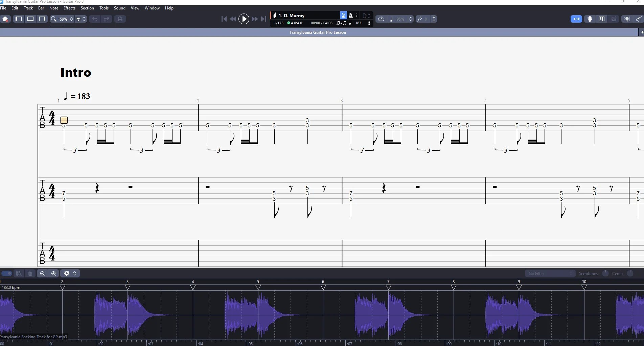
Task: Click the tuner fork transpose icon
Action: (x=420, y=19)
